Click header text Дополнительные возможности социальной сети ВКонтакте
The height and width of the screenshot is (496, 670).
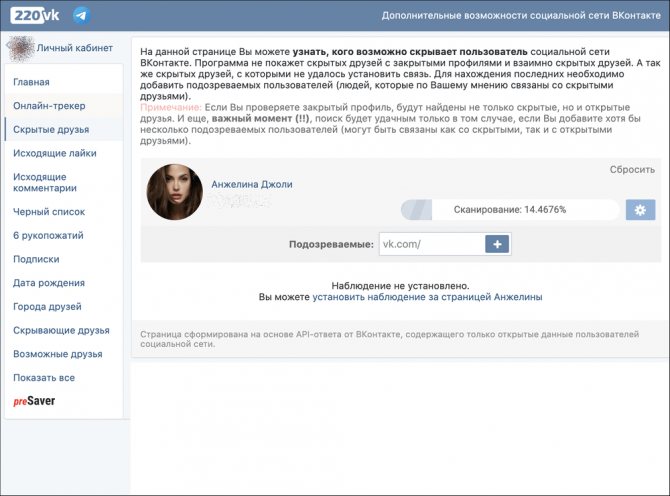pos(521,15)
